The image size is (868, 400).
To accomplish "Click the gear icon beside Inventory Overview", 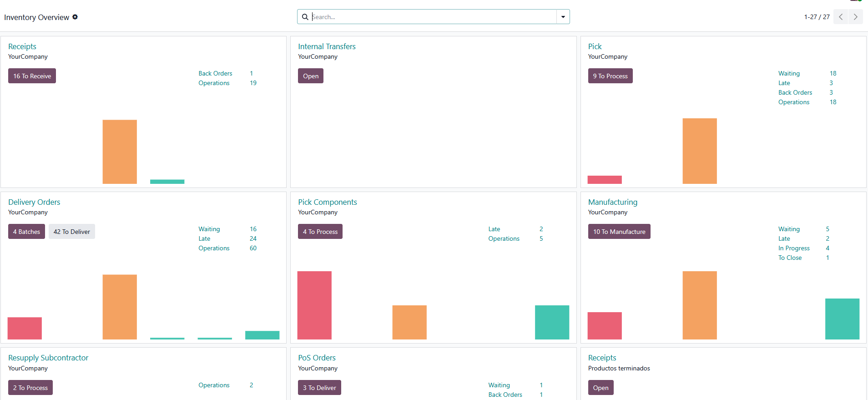I will 75,17.
